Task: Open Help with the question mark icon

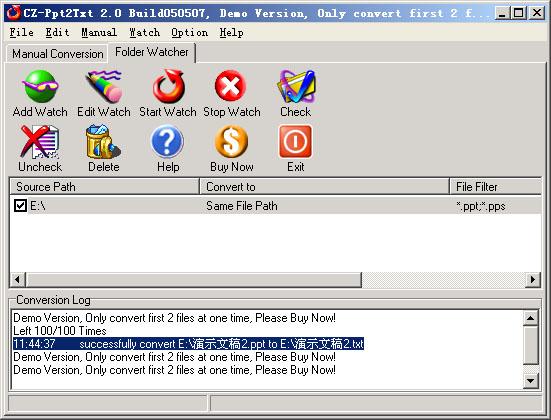Action: coord(167,142)
